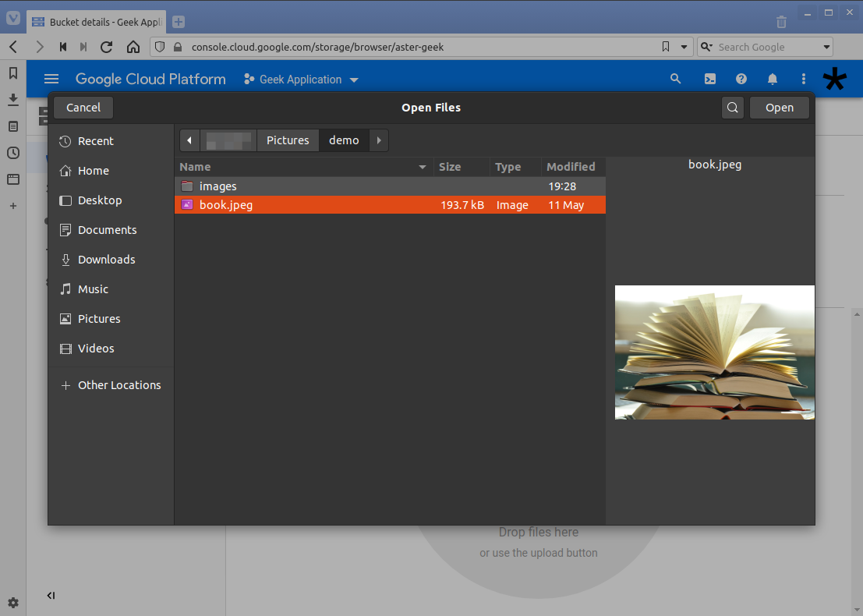Viewport: 863px width, 616px height.
Task: Click the book.jpeg preview thumbnail
Action: point(714,352)
